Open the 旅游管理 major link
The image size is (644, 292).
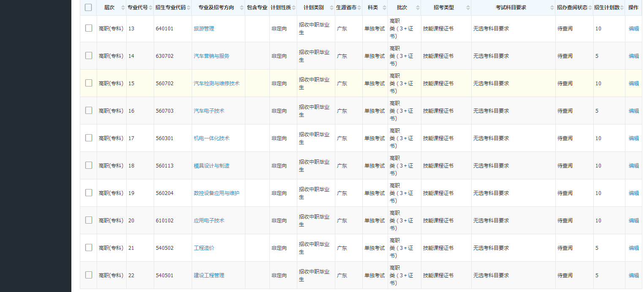pyautogui.click(x=204, y=29)
